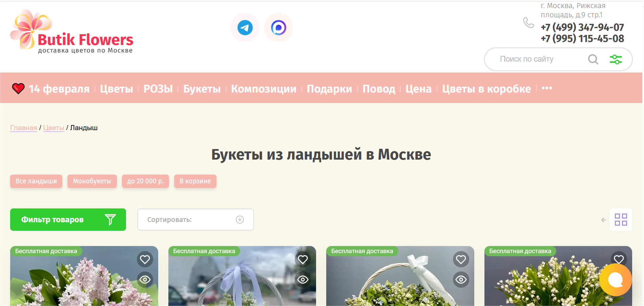Click the phone handset icon near the numbers
This screenshot has width=644, height=306.
click(528, 23)
